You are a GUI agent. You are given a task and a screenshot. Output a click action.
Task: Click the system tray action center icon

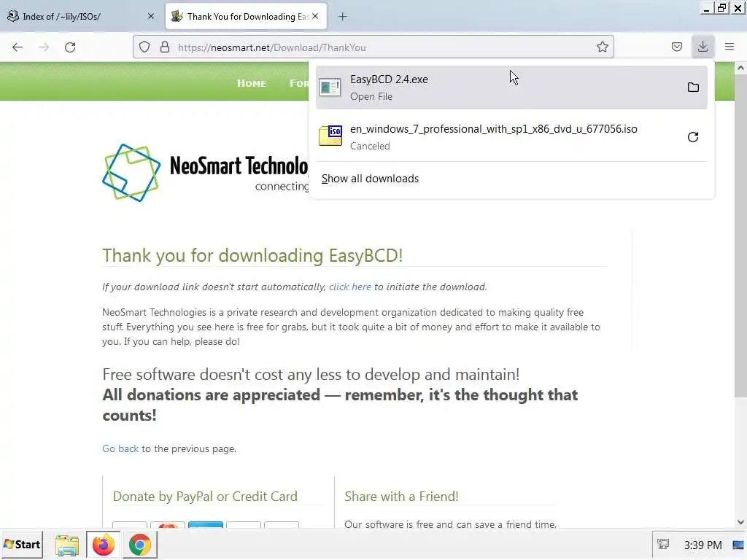663,544
